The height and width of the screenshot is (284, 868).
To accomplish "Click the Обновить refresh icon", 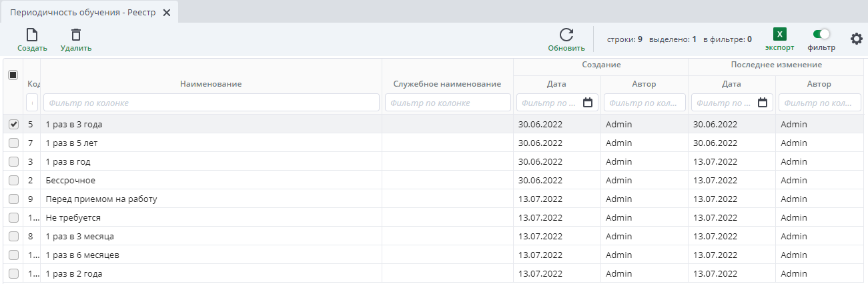I will 566,35.
